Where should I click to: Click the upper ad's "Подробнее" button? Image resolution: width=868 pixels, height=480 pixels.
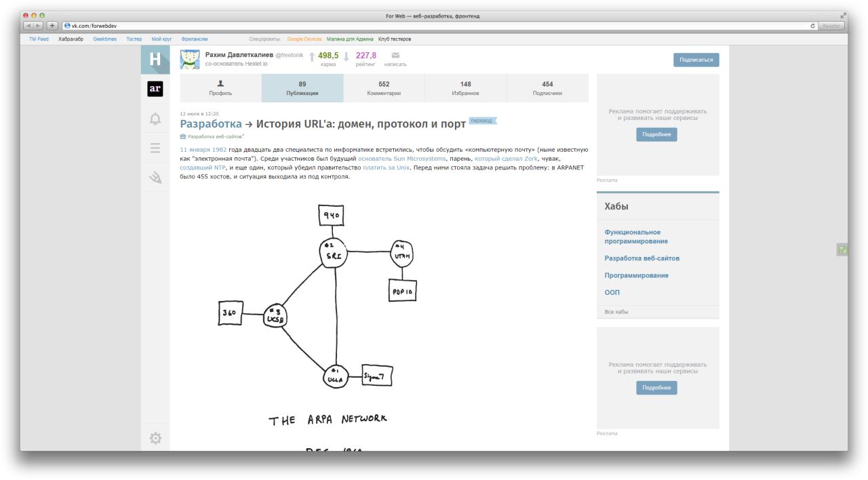coord(656,134)
